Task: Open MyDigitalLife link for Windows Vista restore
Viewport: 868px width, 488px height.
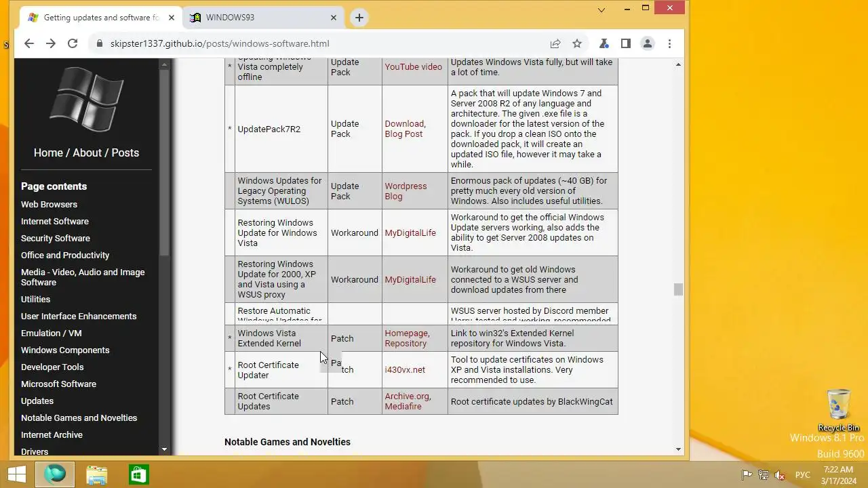Action: pos(410,232)
